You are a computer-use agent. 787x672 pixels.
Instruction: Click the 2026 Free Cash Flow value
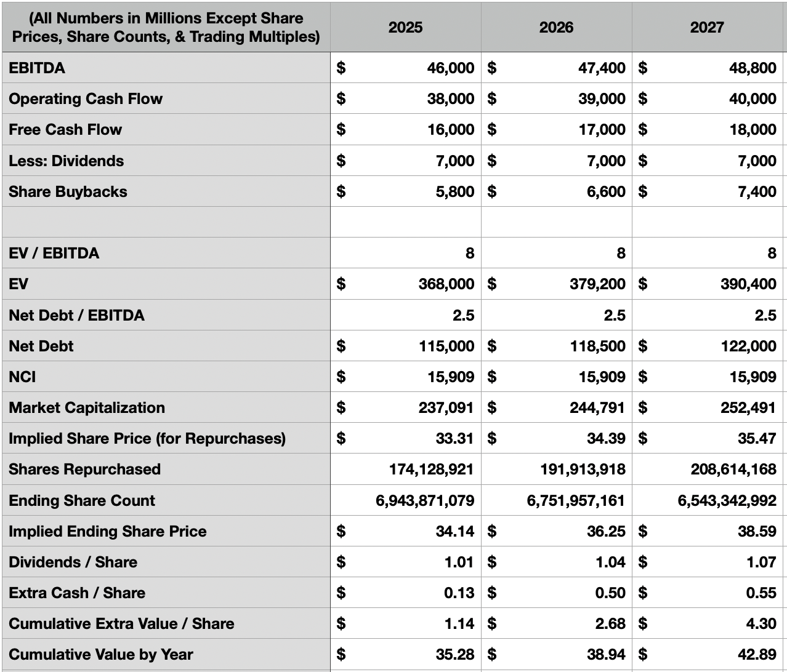(601, 129)
